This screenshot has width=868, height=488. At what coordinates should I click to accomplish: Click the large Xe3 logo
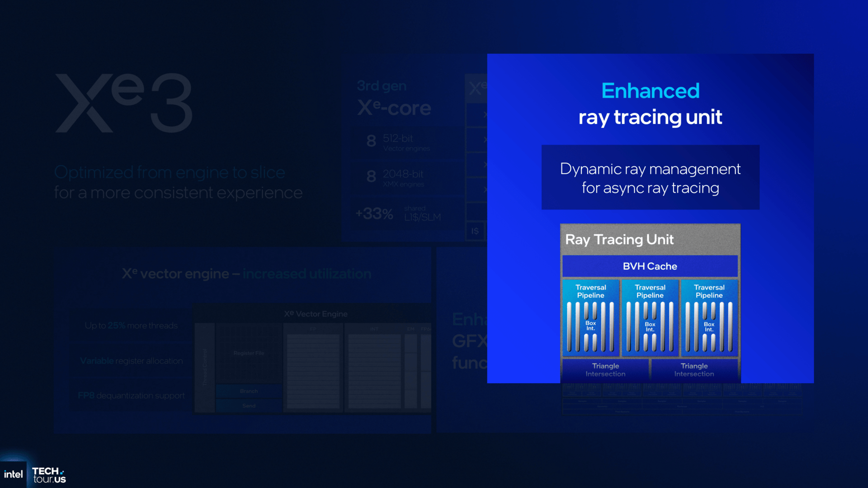(124, 103)
